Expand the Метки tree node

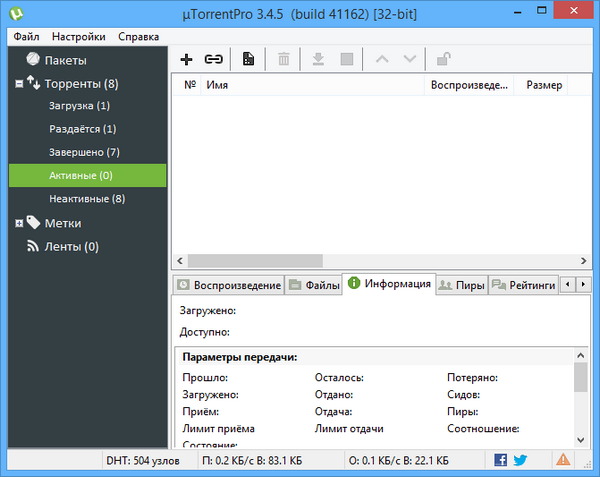pyautogui.click(x=19, y=223)
